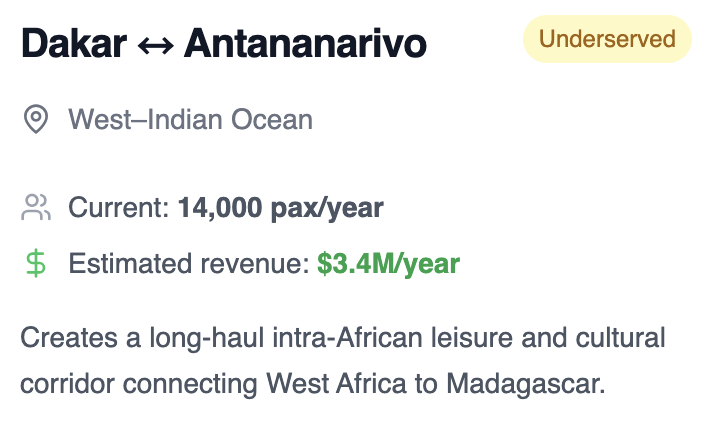Click the route description paragraph

tap(343, 361)
